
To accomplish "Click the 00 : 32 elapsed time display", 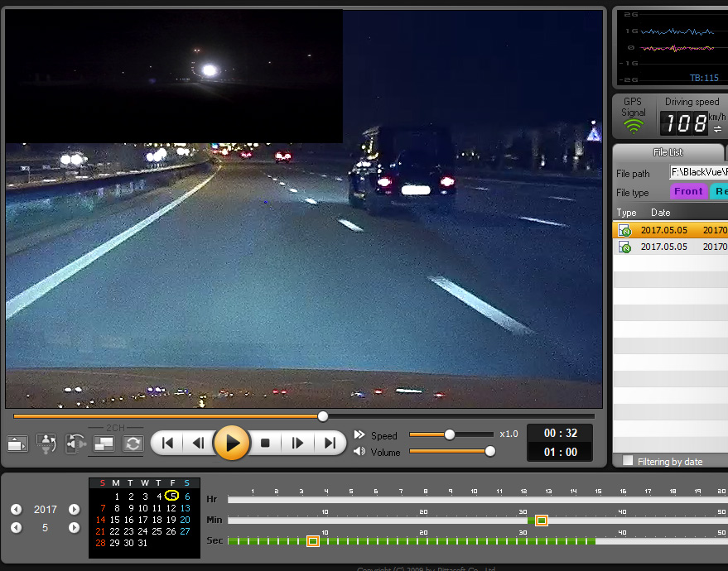I will pos(561,433).
